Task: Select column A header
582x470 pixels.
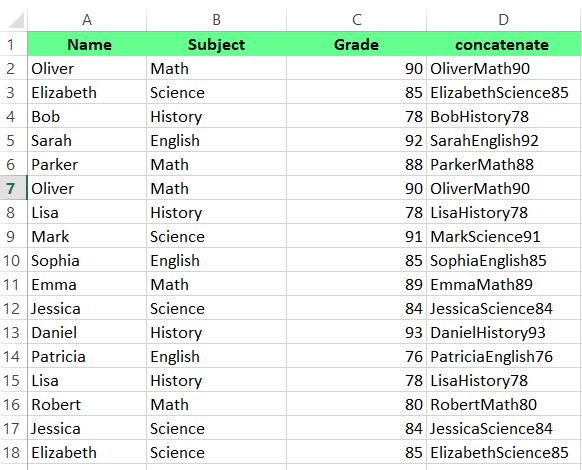Action: click(x=87, y=20)
